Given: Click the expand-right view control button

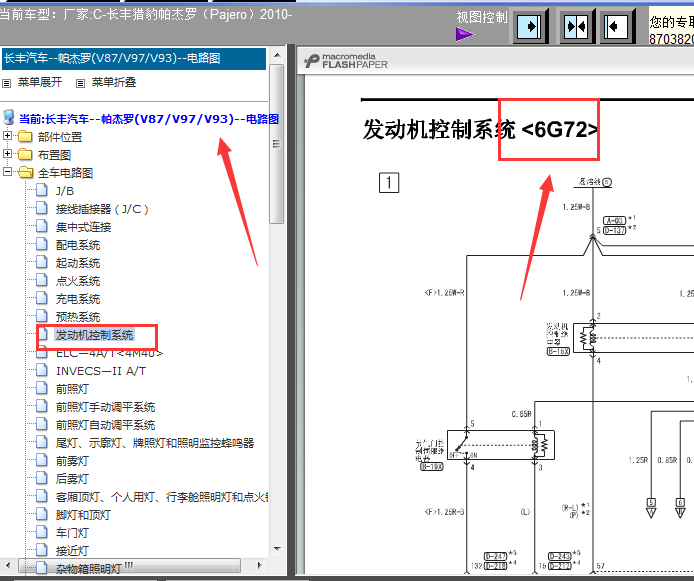Looking at the screenshot, I should pyautogui.click(x=530, y=27).
